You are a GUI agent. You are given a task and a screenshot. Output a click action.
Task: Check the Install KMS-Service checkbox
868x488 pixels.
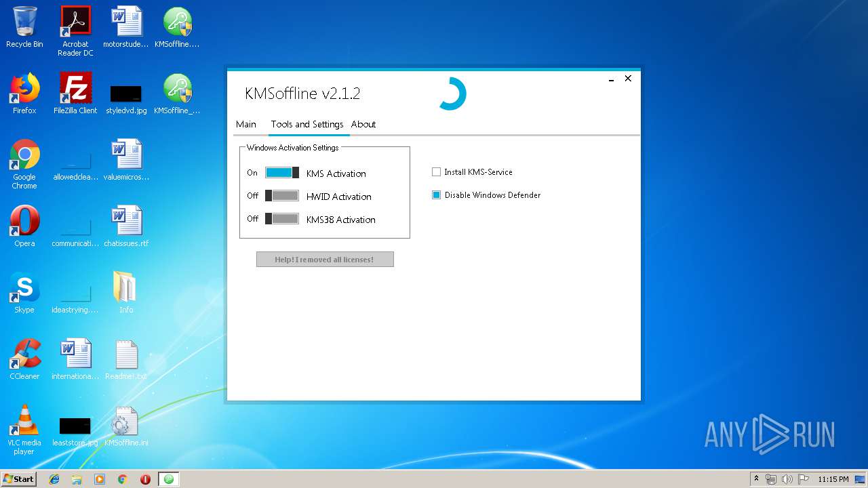click(437, 172)
